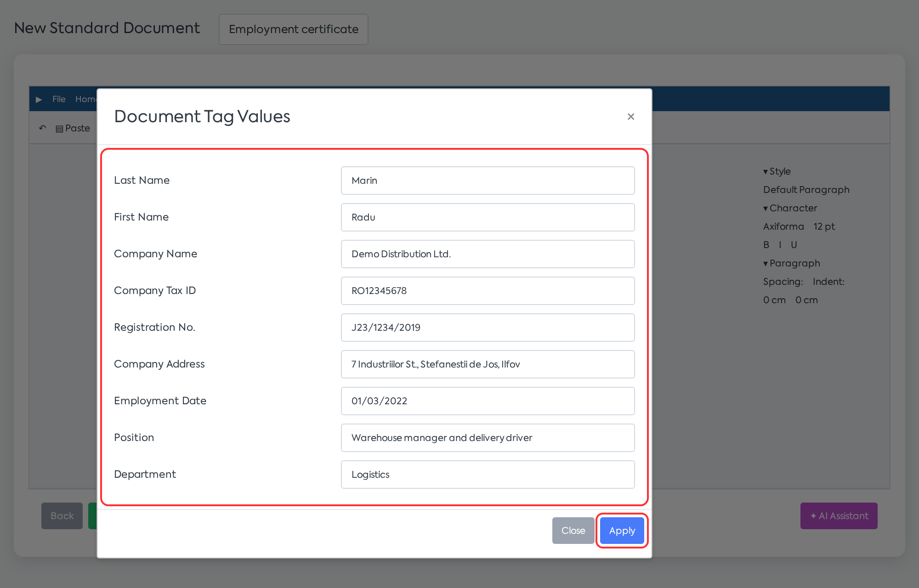919x588 pixels.
Task: Collapse the Character section
Action: point(790,208)
